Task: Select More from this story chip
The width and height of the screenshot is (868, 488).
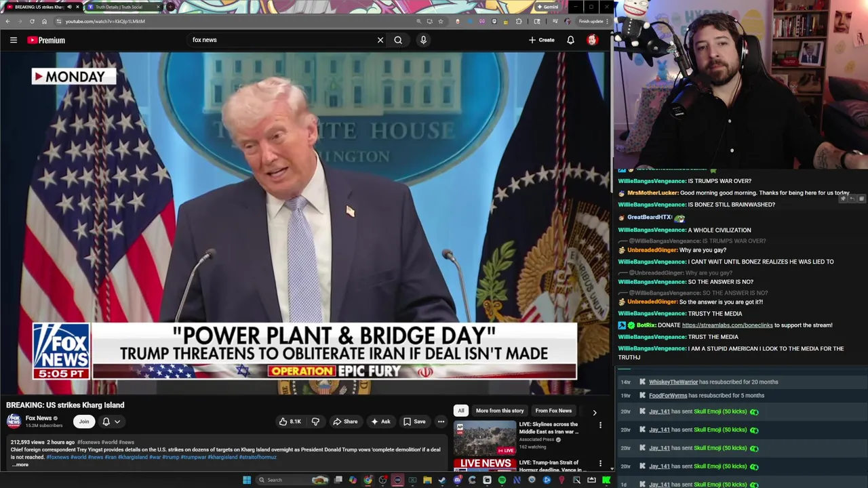Action: pyautogui.click(x=500, y=411)
